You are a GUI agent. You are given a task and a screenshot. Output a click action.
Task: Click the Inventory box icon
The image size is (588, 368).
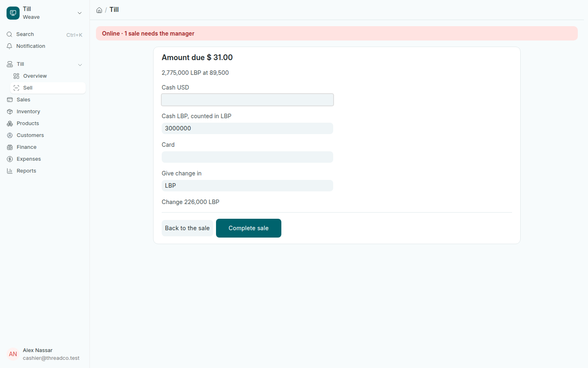(x=10, y=112)
